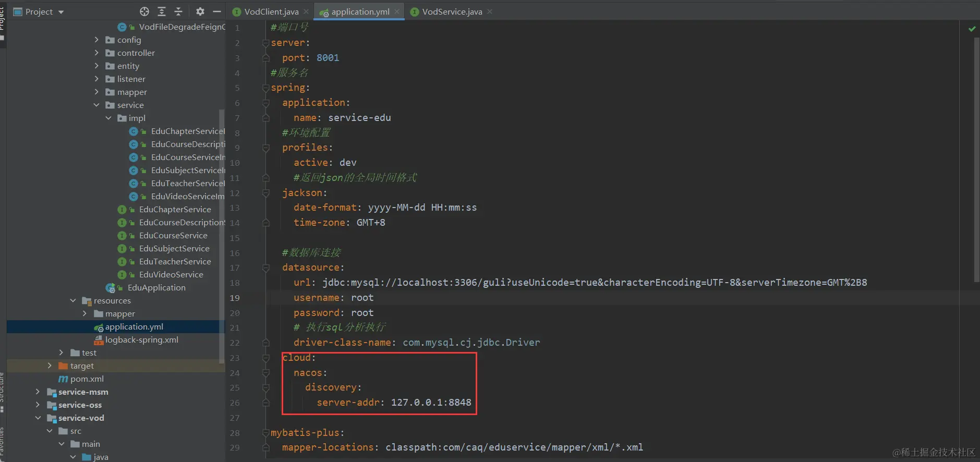Collapse the service-vod module
Screen dimensions: 980x462
(38, 418)
